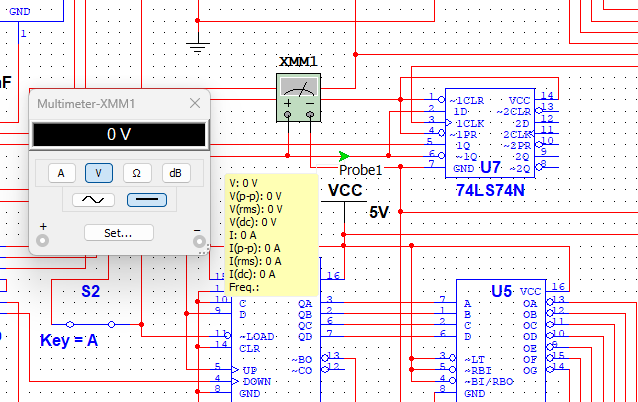
Task: Switch multimeter to AC sine wave mode
Action: pos(93,200)
